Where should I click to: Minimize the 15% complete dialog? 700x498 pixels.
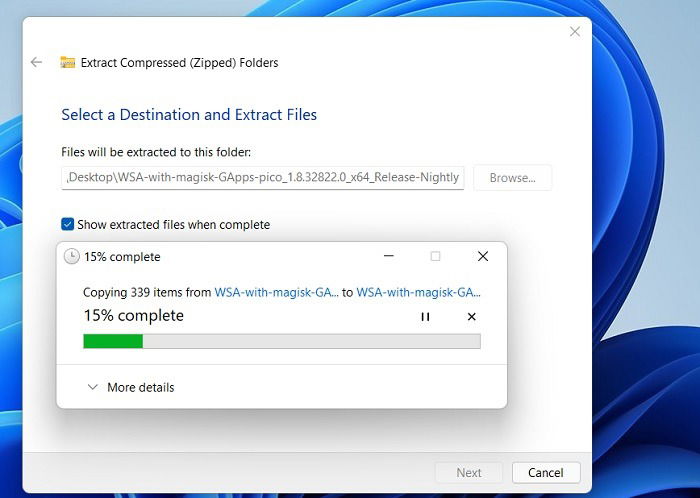pos(389,256)
